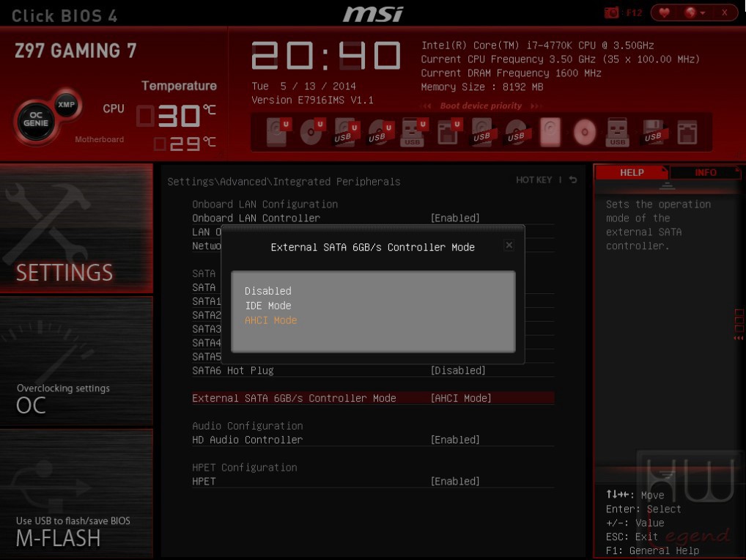Select the highlighted CD/DVD boot icon
This screenshot has height=560, width=746.
tap(585, 132)
